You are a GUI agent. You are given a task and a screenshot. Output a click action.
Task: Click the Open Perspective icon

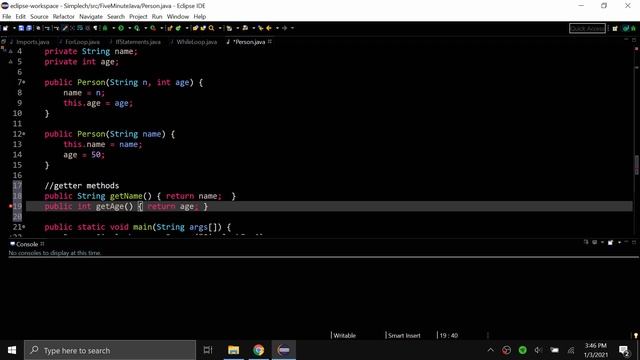pos(615,28)
